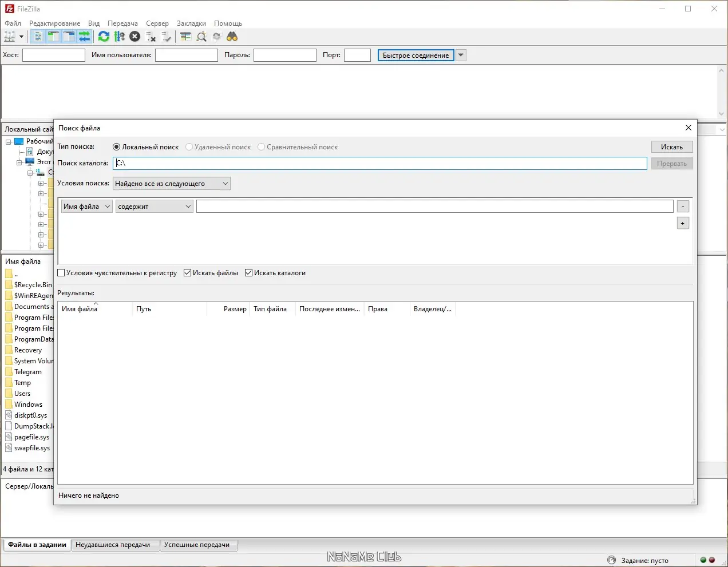Toggle local directory tree icon
The image size is (728, 567).
click(x=53, y=37)
